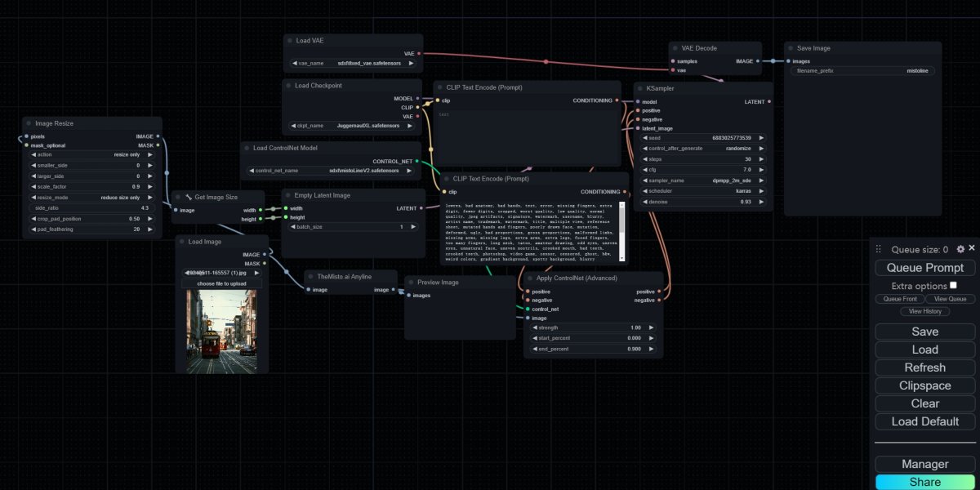Click the wrench icon on Get Image Size node
Image resolution: width=980 pixels, height=490 pixels.
coord(189,197)
